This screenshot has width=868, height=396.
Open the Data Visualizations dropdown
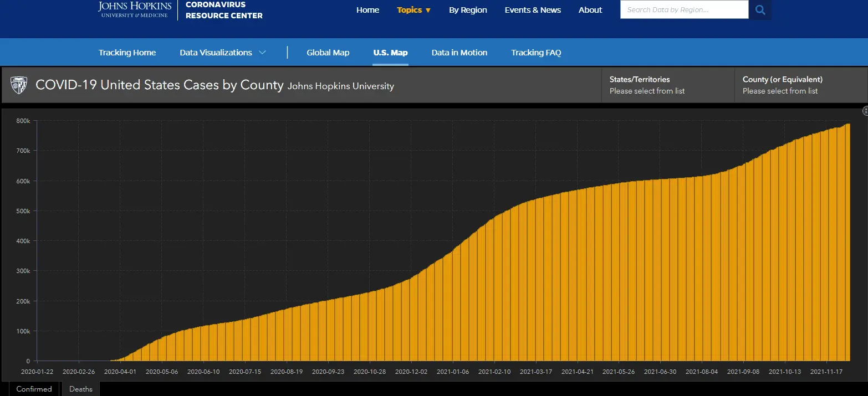tap(222, 53)
